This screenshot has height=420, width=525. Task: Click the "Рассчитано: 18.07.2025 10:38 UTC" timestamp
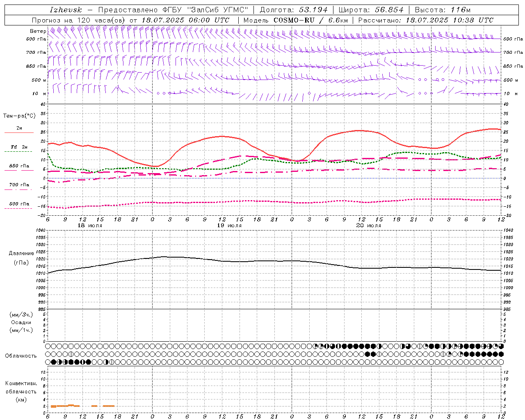[x=426, y=20]
